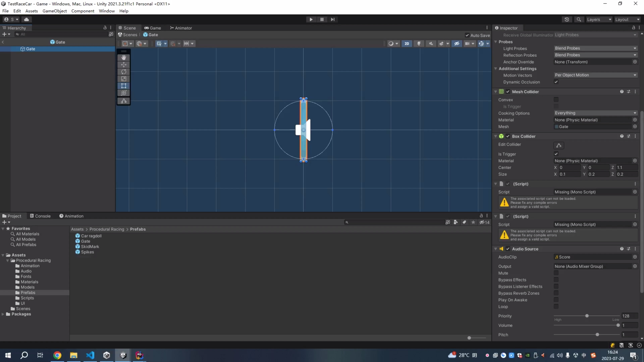Open the GameObject menu
Image resolution: width=644 pixels, height=362 pixels.
tap(55, 11)
